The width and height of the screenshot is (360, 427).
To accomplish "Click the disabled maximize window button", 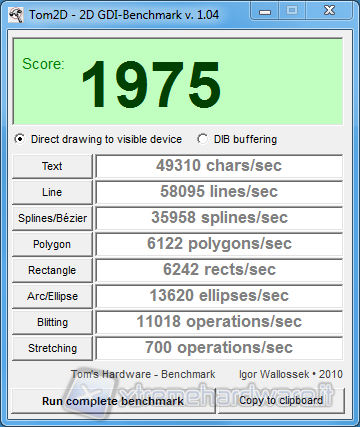I will click(292, 11).
